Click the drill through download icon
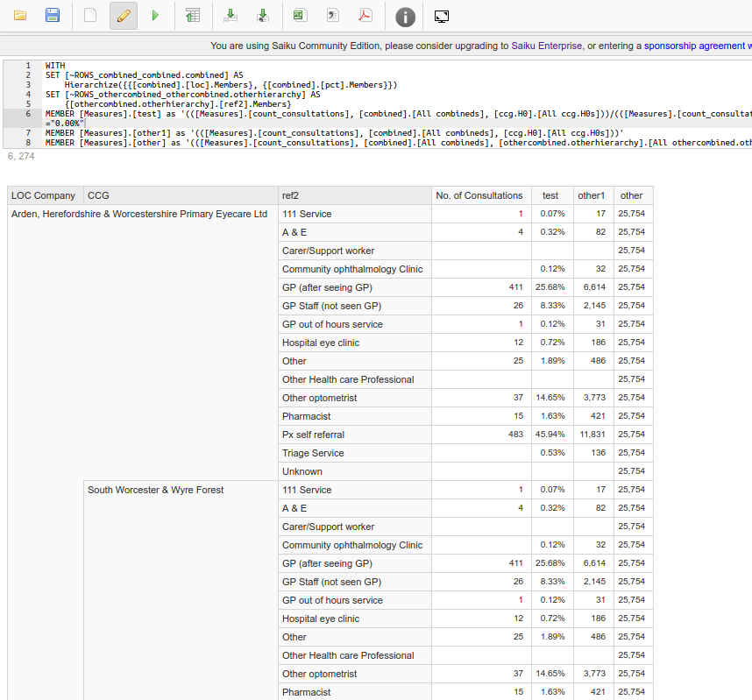 (x=231, y=16)
